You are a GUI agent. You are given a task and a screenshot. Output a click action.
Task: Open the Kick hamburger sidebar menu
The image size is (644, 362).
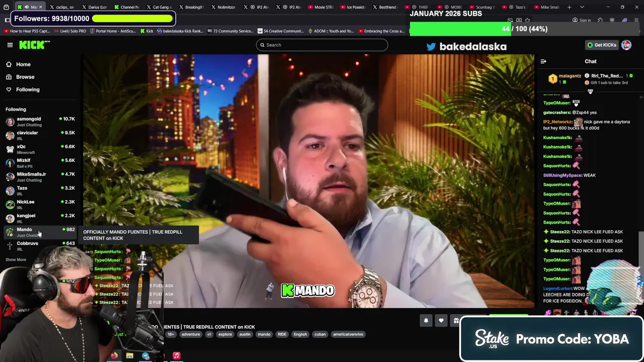tap(10, 45)
